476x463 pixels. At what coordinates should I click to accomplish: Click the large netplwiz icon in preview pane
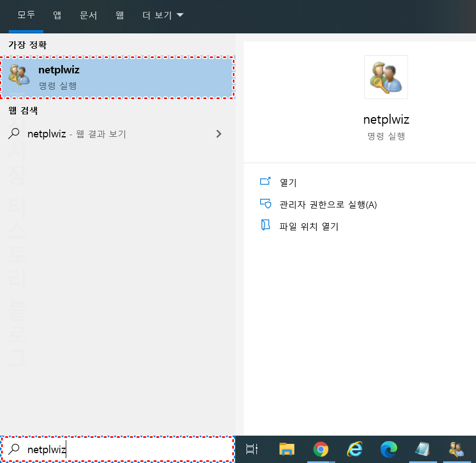coord(386,77)
